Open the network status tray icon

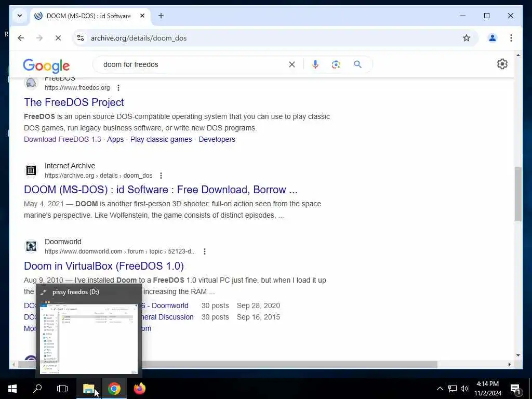point(453,389)
